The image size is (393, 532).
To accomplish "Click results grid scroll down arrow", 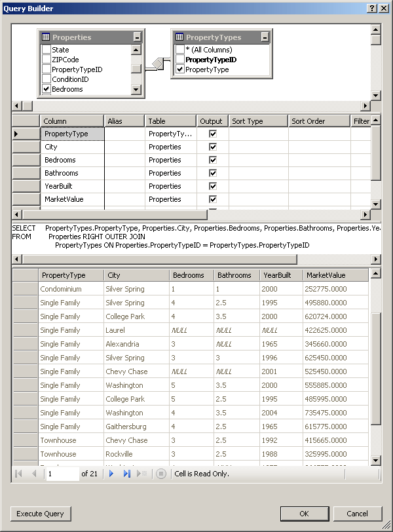I will pyautogui.click(x=376, y=461).
